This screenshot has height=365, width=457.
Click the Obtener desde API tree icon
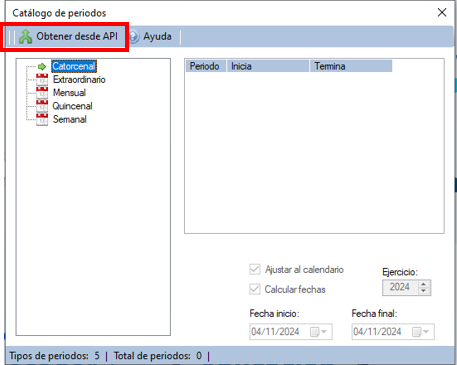[x=25, y=36]
